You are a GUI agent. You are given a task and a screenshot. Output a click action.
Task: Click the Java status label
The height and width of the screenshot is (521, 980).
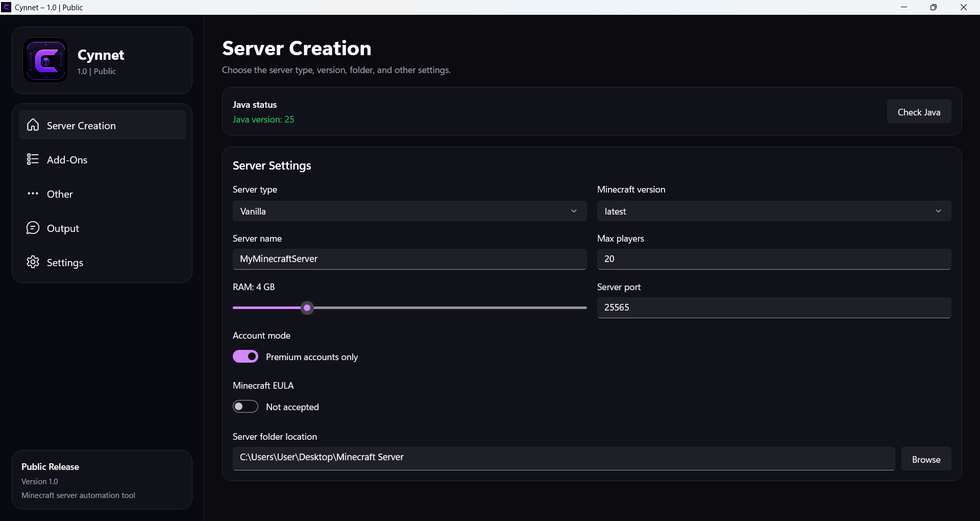pyautogui.click(x=255, y=104)
